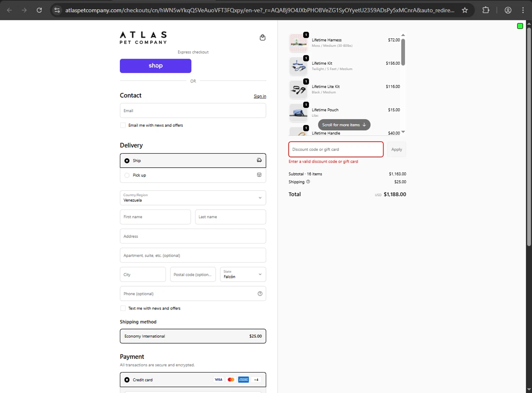Click the shipping help question mark
The image size is (532, 393).
[308, 181]
